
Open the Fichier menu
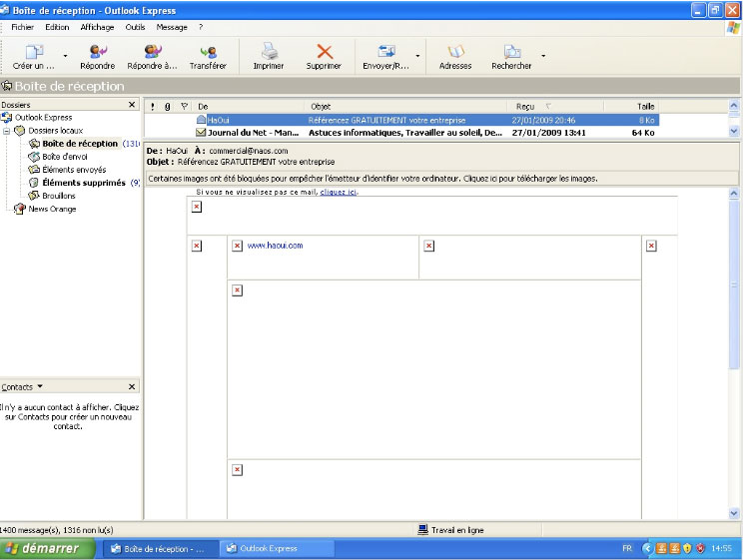(22, 27)
